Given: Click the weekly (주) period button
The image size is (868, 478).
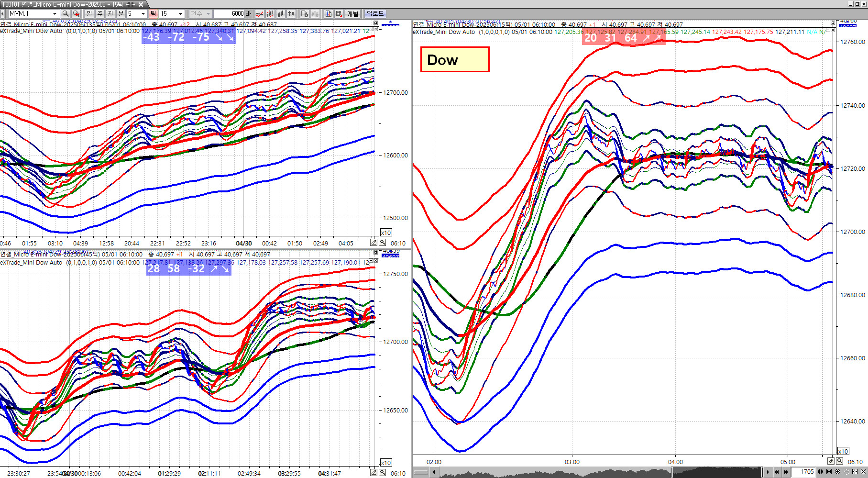Looking at the screenshot, I should coord(99,14).
